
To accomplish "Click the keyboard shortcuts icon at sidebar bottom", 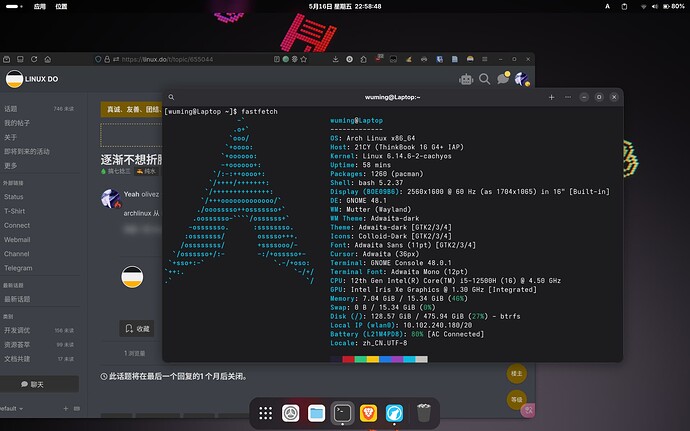I will pyautogui.click(x=77, y=409).
